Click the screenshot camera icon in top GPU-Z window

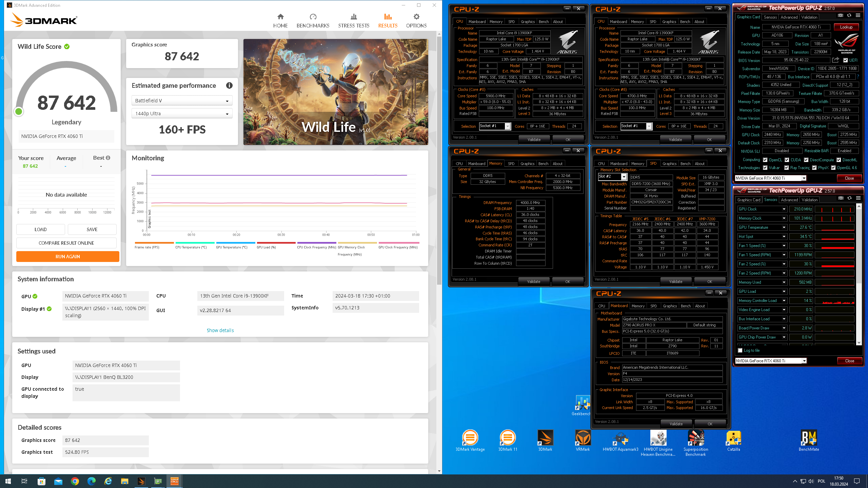click(840, 16)
